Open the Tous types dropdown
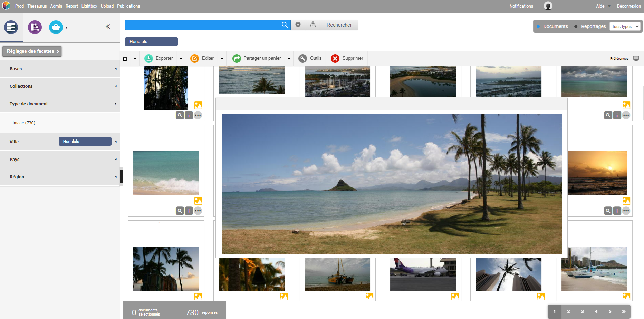Viewport: 644px width, 319px height. click(x=625, y=27)
